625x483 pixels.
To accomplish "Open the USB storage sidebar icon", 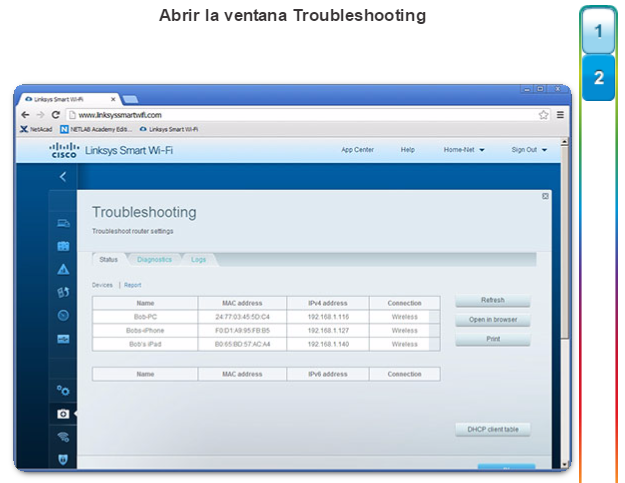I will point(63,339).
